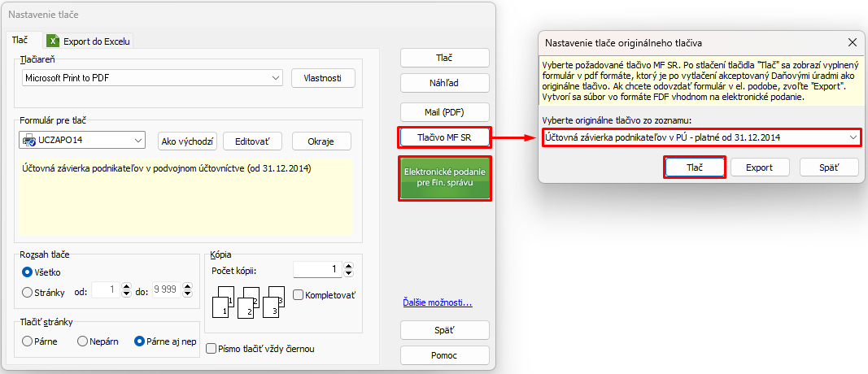868x374 pixels.
Task: Click the Tlačivo MF SR button
Action: click(x=444, y=137)
